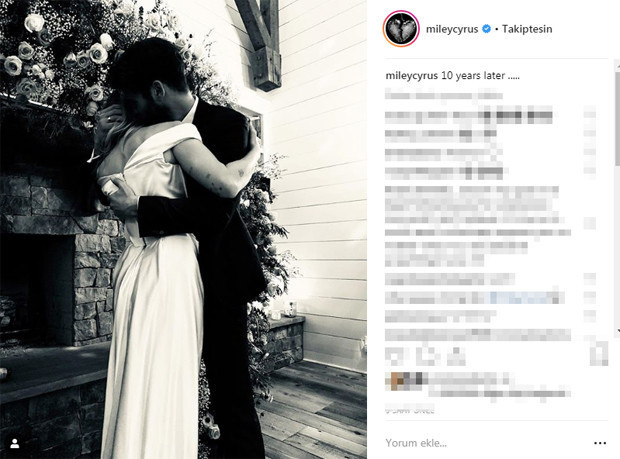Image resolution: width=620 pixels, height=459 pixels.
Task: Open the three-dot more options menu
Action: coord(600,443)
